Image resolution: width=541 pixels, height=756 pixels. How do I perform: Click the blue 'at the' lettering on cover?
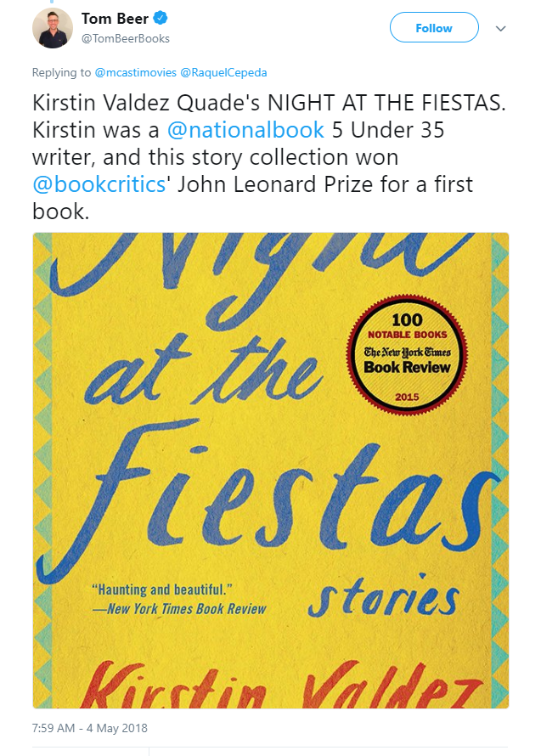[204, 371]
